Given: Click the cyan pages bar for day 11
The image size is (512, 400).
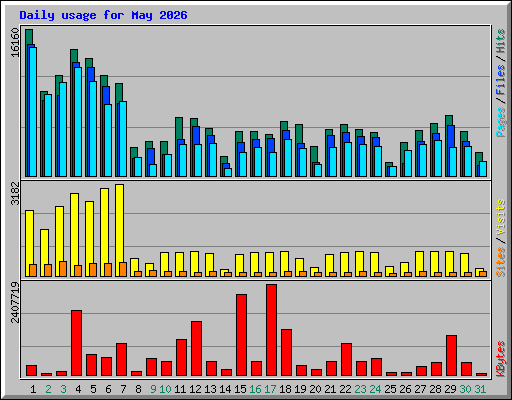Looking at the screenshot, I should (183, 160).
